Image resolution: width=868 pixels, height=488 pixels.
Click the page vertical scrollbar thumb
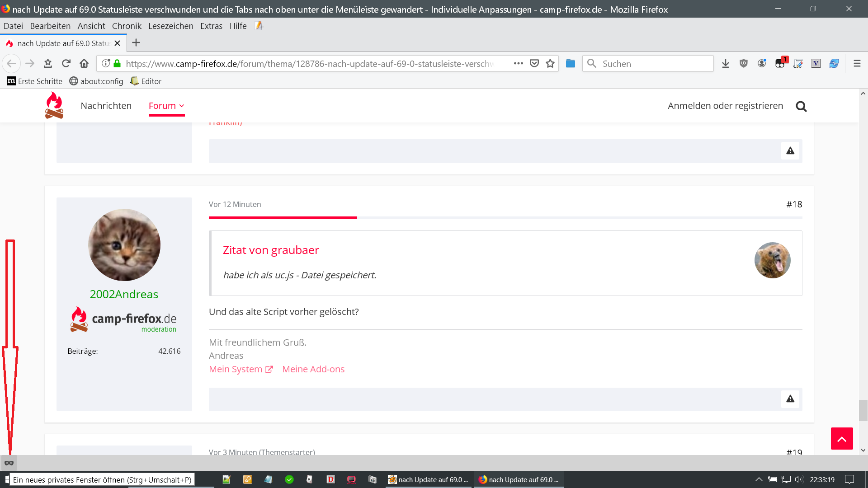[x=863, y=410]
